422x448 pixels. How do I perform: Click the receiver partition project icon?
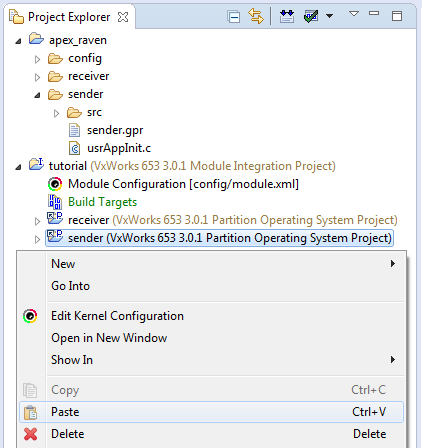pyautogui.click(x=55, y=219)
